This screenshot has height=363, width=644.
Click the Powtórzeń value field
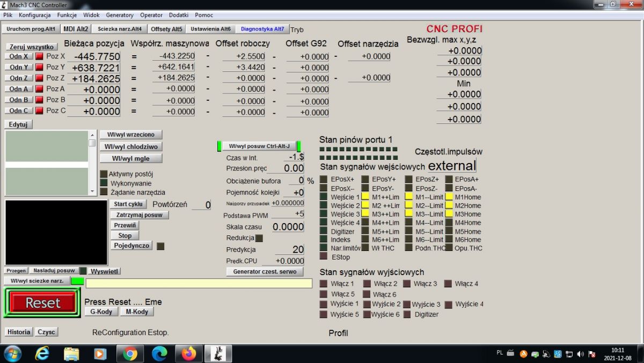pos(201,205)
